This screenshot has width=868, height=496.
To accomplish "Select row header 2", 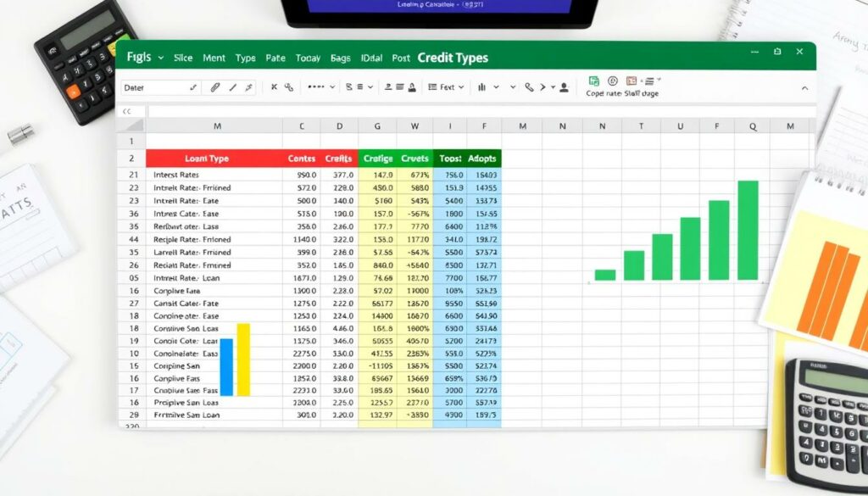I will [131, 159].
